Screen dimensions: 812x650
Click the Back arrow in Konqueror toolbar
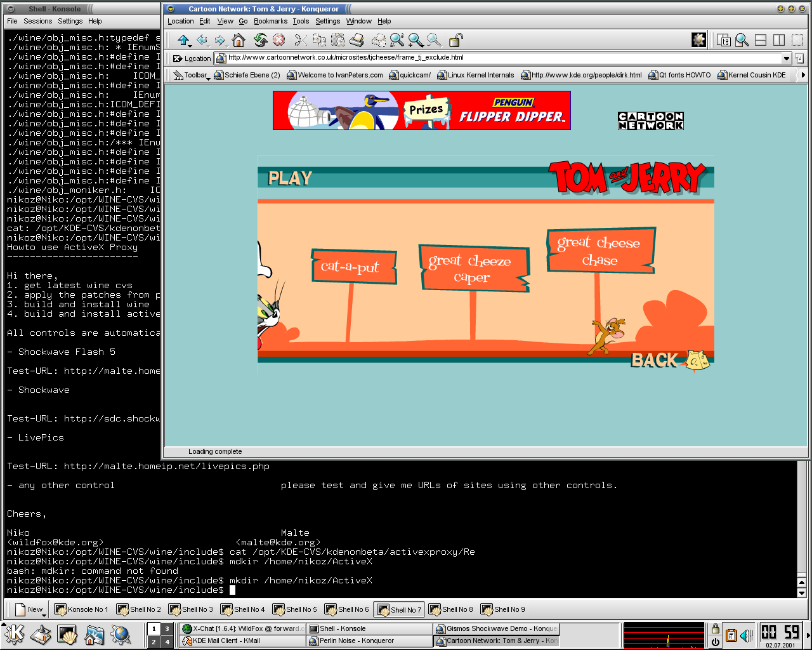(x=202, y=41)
